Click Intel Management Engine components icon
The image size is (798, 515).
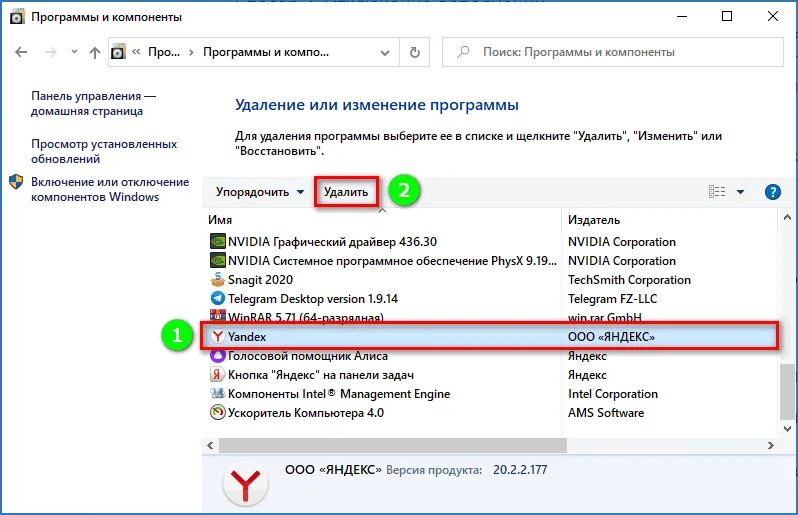[x=218, y=393]
